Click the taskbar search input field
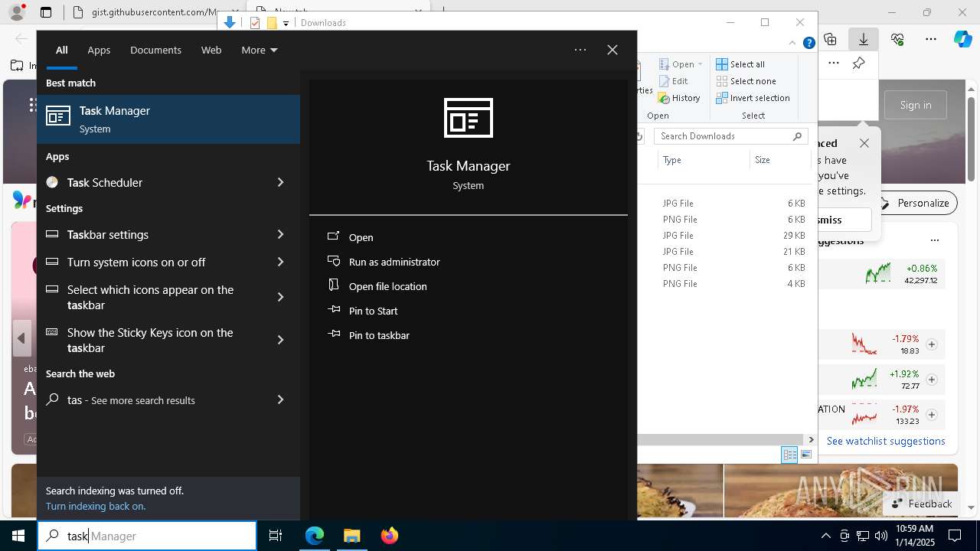The height and width of the screenshot is (551, 980). (147, 536)
